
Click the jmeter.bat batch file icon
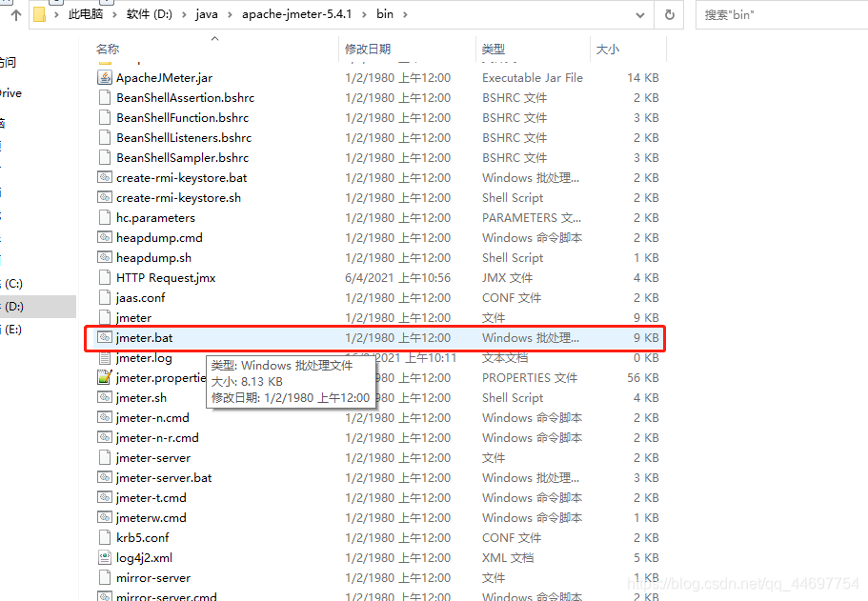105,337
